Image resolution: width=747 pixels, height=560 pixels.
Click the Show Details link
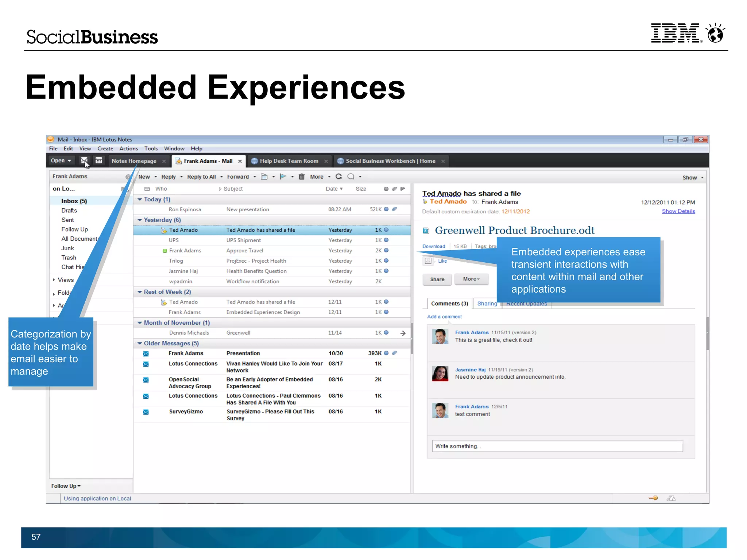coord(678,211)
